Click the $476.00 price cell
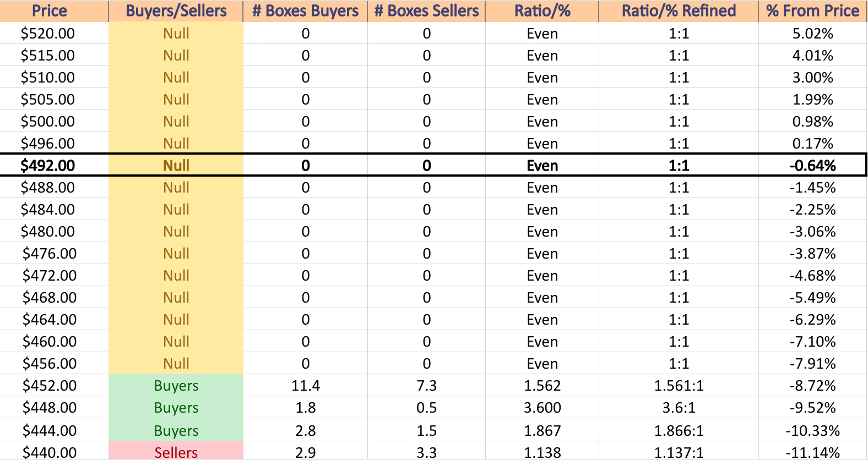 [54, 254]
